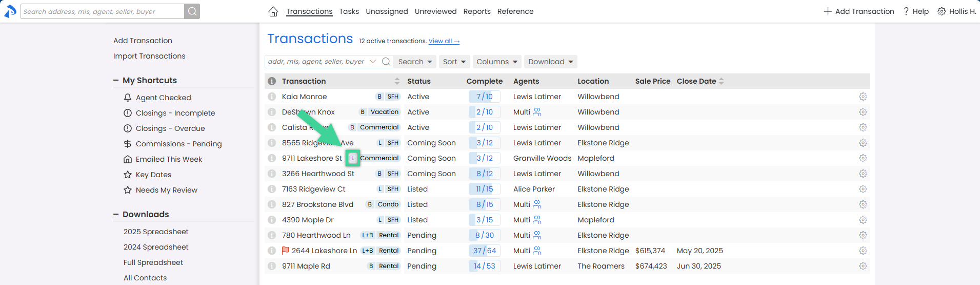Open Emailed This Week shortcut

click(163, 159)
